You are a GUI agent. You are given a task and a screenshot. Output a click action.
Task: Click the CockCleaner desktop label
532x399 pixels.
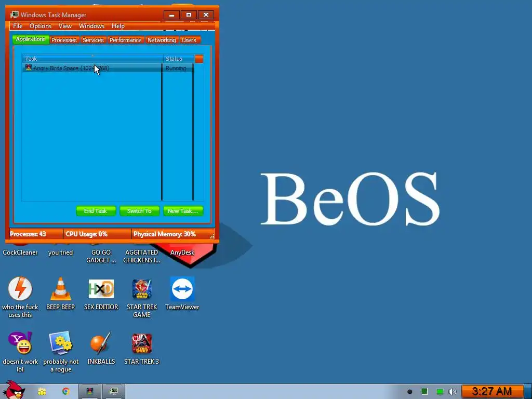[20, 252]
